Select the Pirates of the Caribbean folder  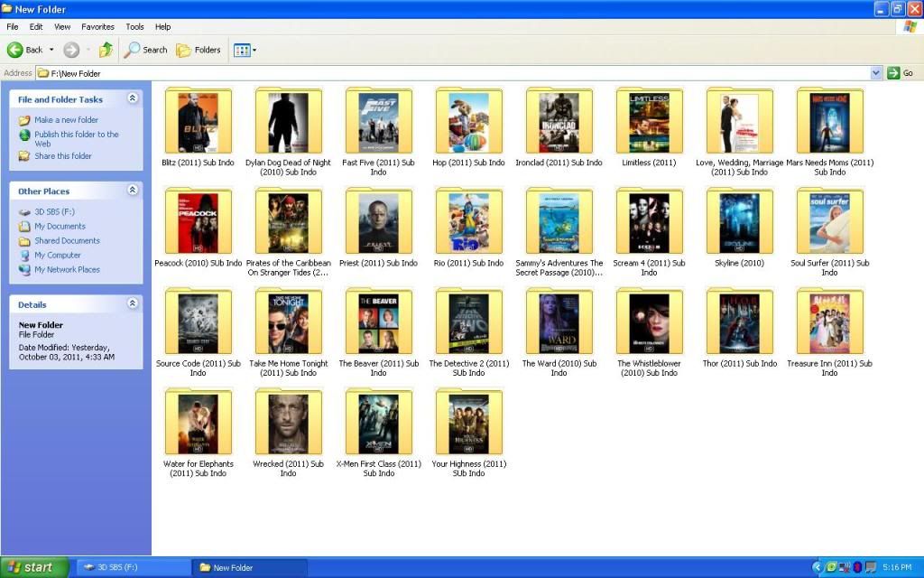coord(288,232)
